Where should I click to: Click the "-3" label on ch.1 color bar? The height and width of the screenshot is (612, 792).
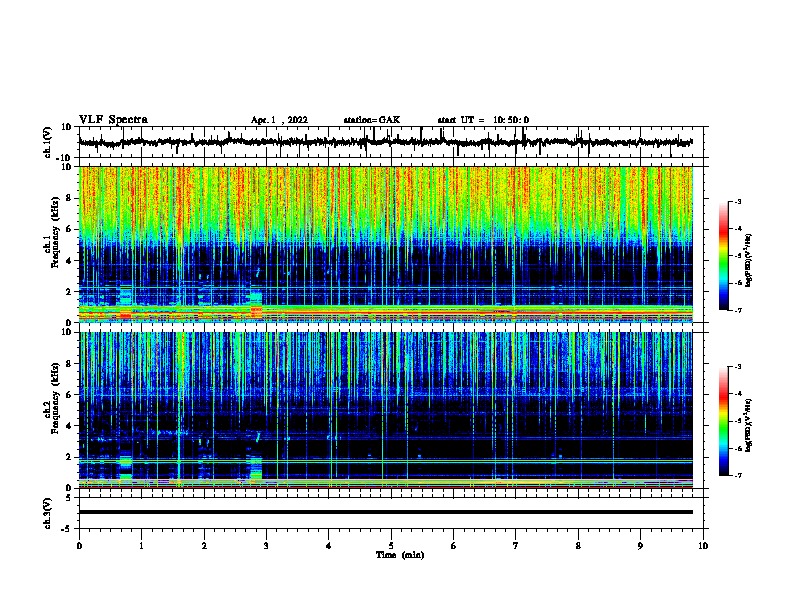[x=737, y=201]
